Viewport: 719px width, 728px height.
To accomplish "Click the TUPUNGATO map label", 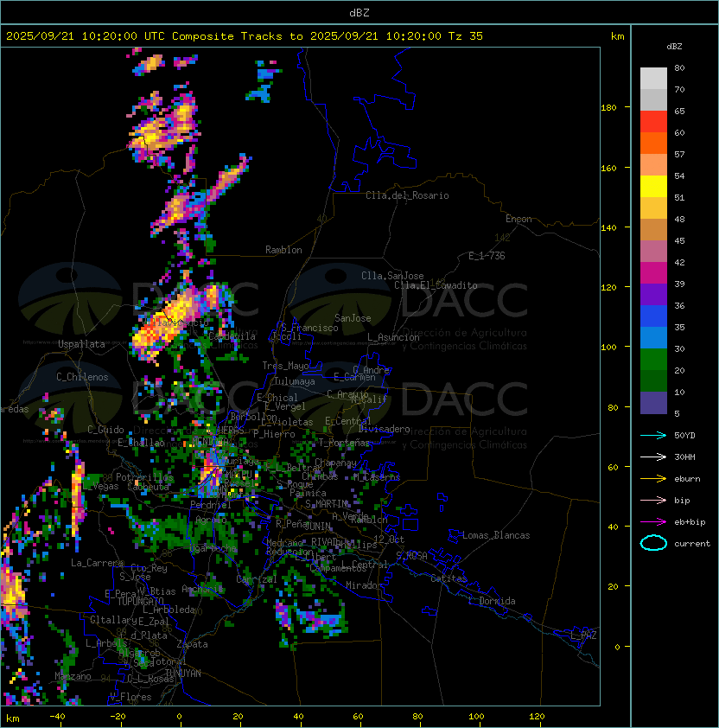I will pos(140,602).
